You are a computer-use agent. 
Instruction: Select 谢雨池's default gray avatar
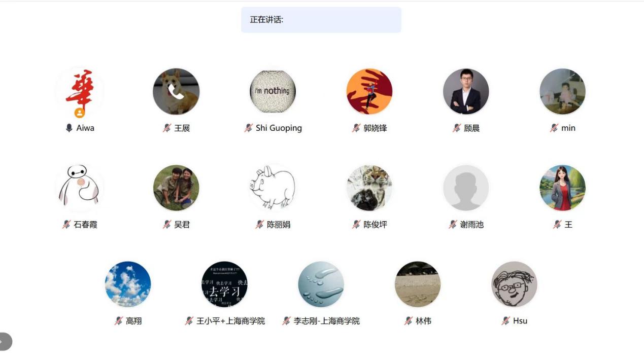466,188
